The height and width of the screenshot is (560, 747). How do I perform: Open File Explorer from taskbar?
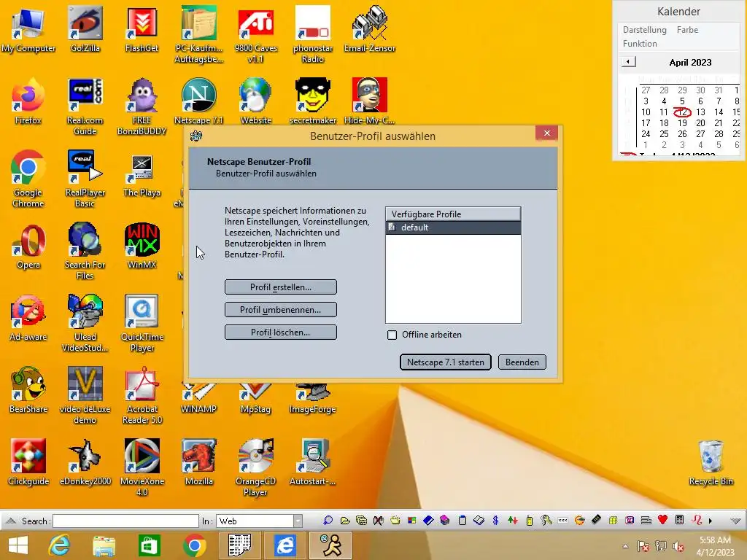click(x=104, y=545)
